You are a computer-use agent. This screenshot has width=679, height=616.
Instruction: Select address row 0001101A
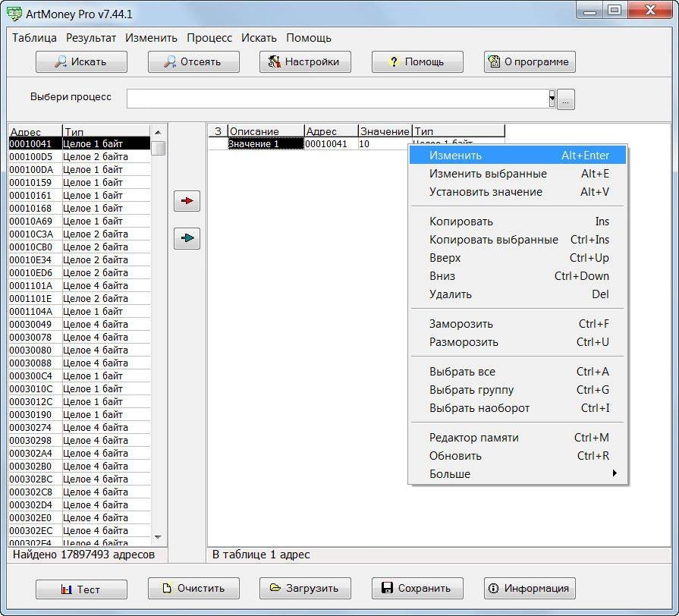tap(80, 285)
